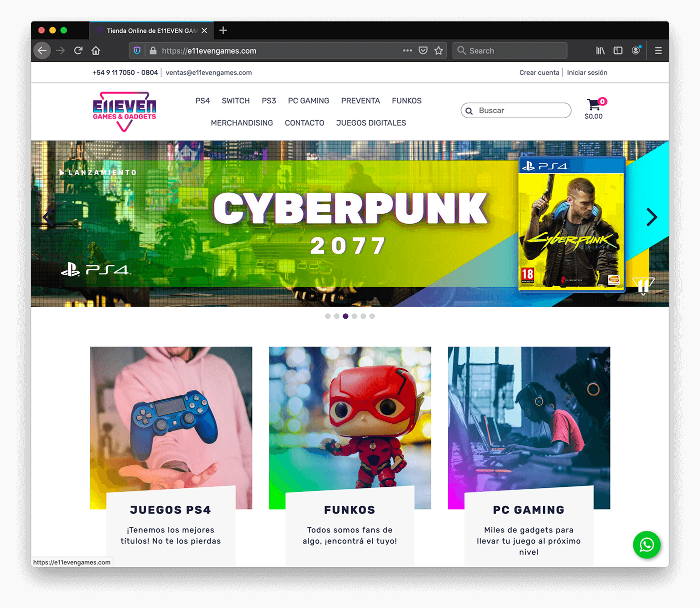
Task: Go to next banner slide arrow
Action: [651, 217]
